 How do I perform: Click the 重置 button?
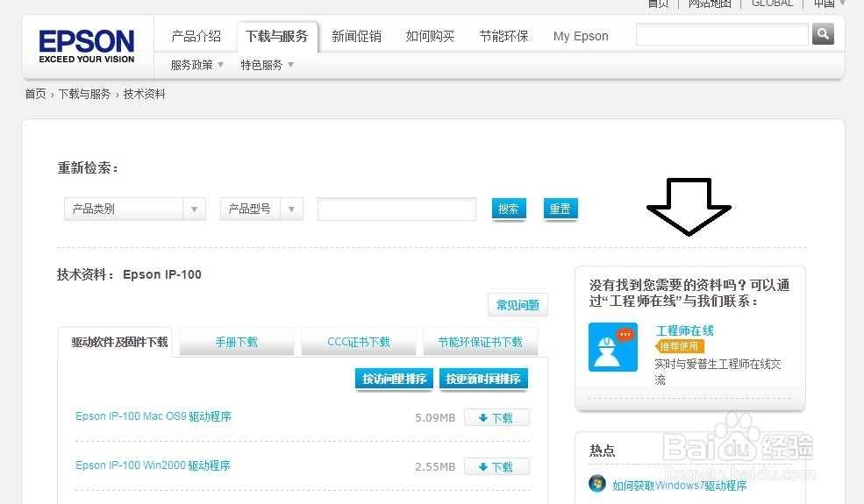tap(561, 209)
